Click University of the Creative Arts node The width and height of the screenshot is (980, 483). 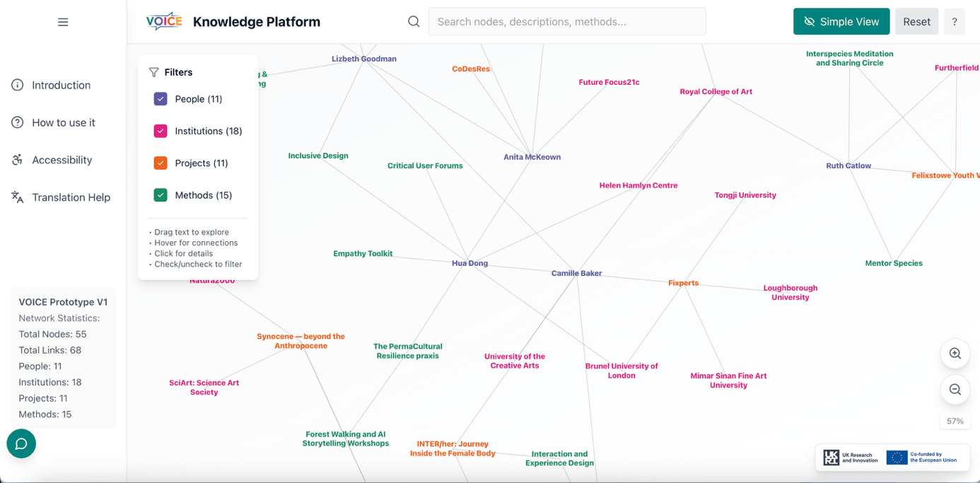515,361
